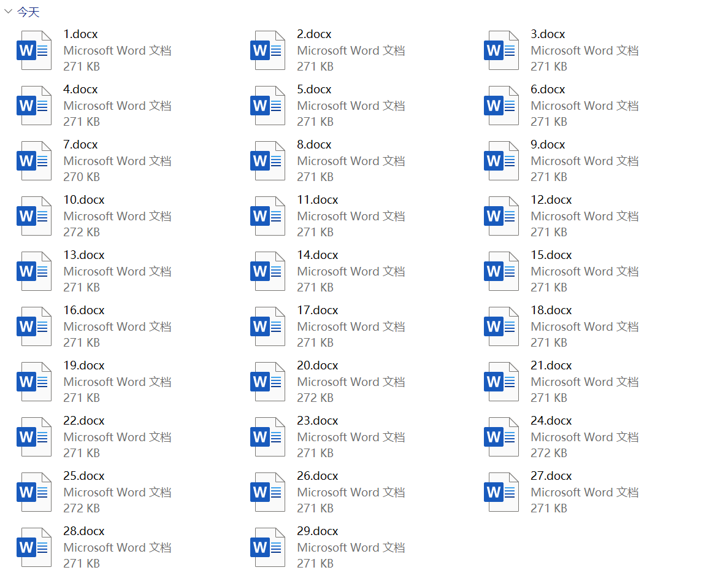
Task: Click the file name 3.docx
Action: pyautogui.click(x=548, y=34)
